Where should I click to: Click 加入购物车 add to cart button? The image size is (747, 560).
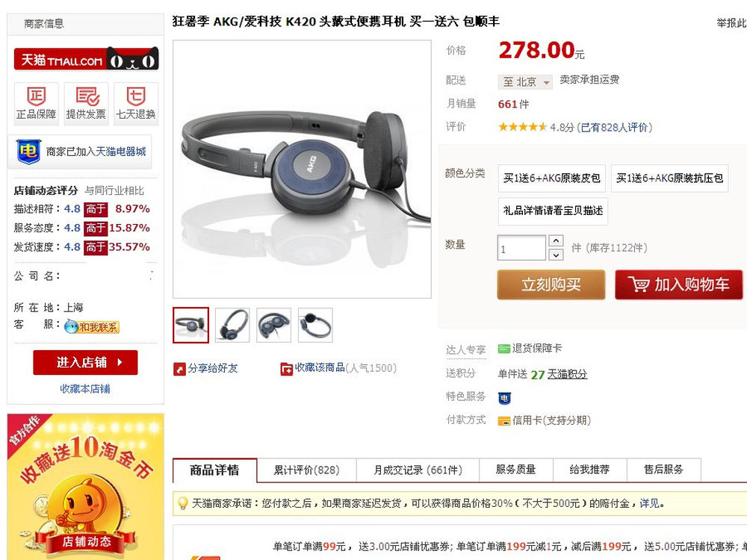pos(679,284)
